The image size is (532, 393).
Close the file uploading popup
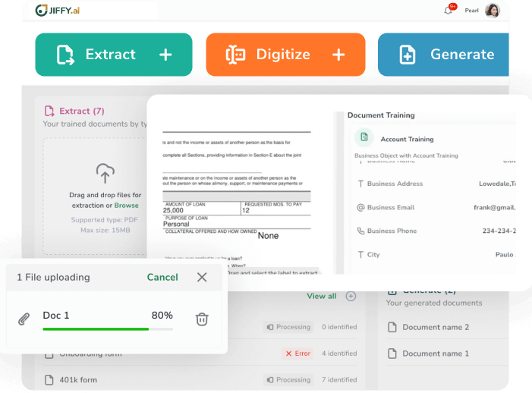[x=202, y=277]
